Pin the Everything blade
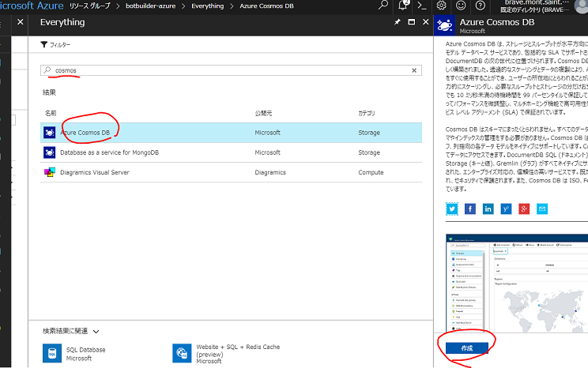Screen dimensions: 588x368 (x=397, y=22)
